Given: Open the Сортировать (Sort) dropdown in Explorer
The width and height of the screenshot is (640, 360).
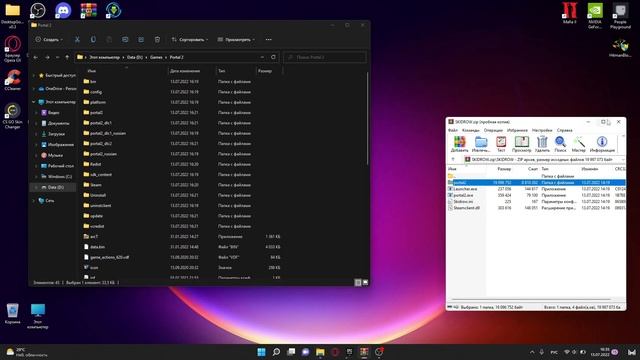Looking at the screenshot, I should [x=190, y=40].
